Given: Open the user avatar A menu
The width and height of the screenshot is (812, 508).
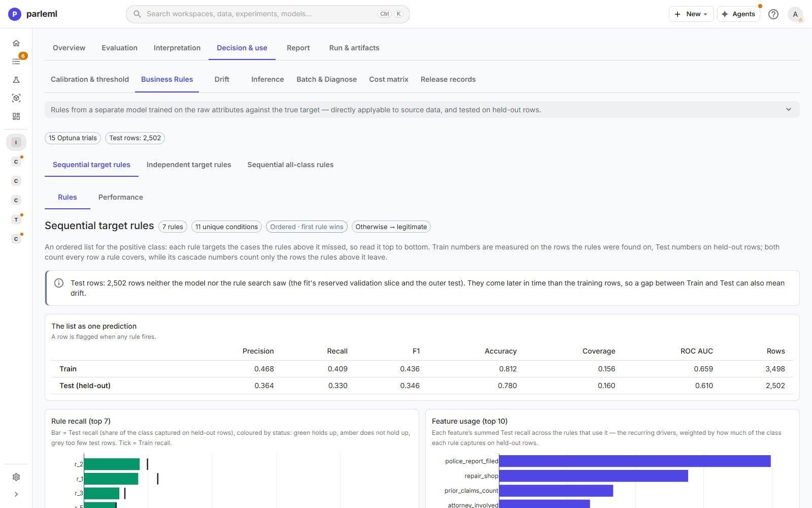Looking at the screenshot, I should click(x=795, y=14).
